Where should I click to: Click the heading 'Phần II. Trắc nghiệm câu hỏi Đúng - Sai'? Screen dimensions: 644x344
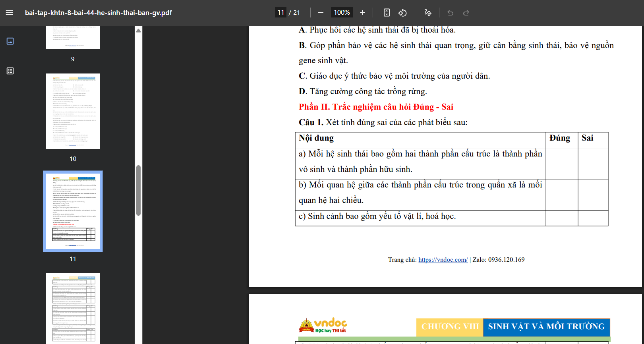pyautogui.click(x=376, y=107)
